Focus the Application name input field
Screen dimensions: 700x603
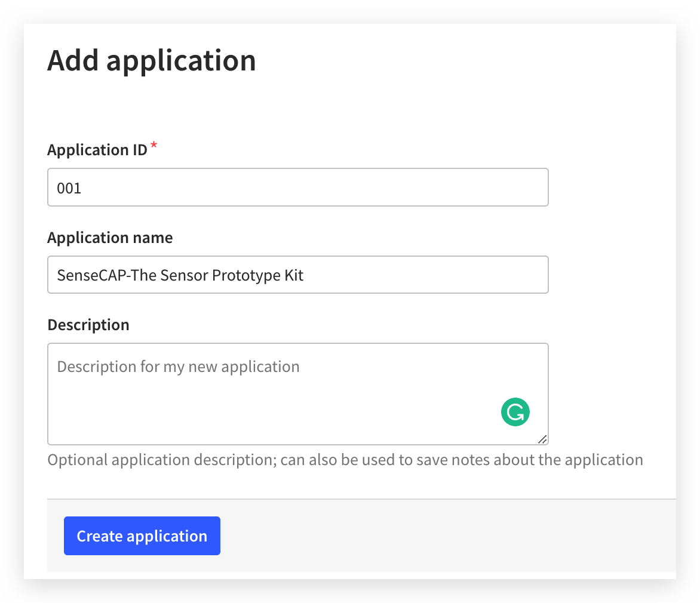click(298, 275)
